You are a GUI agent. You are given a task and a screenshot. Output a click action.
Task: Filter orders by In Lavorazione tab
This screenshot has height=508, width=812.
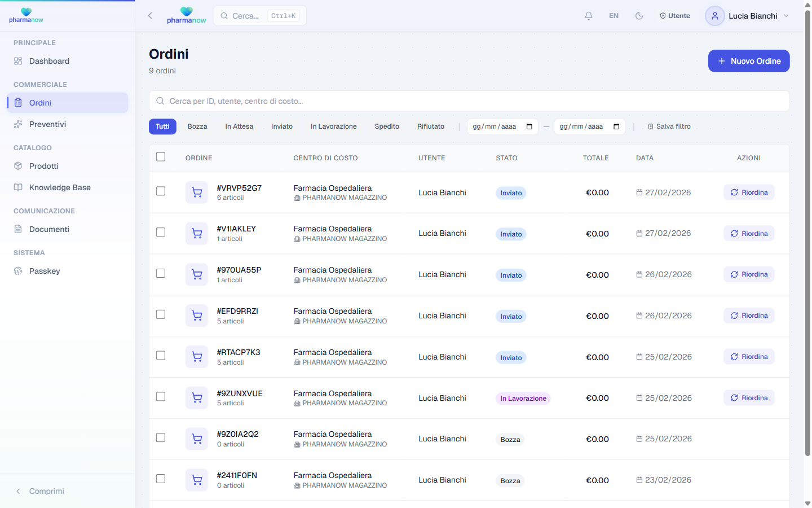click(333, 126)
